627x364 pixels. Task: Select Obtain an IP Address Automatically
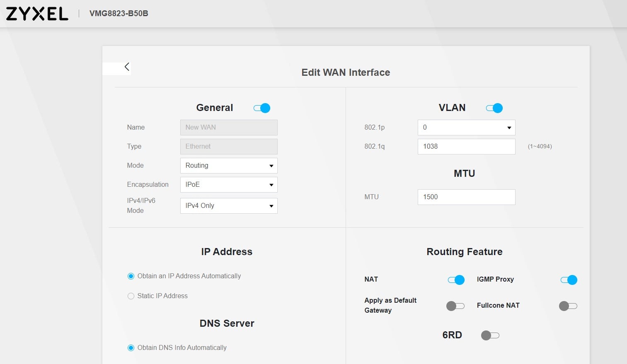pyautogui.click(x=131, y=276)
